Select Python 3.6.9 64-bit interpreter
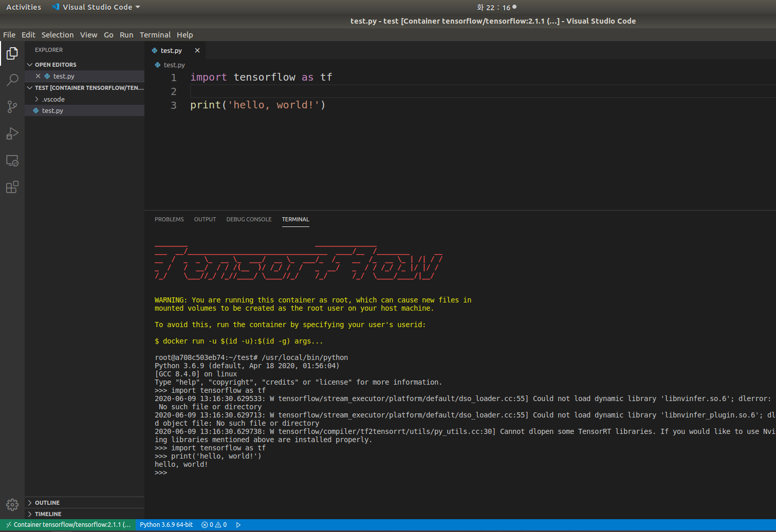Viewport: 776px width, 532px height. coord(167,525)
